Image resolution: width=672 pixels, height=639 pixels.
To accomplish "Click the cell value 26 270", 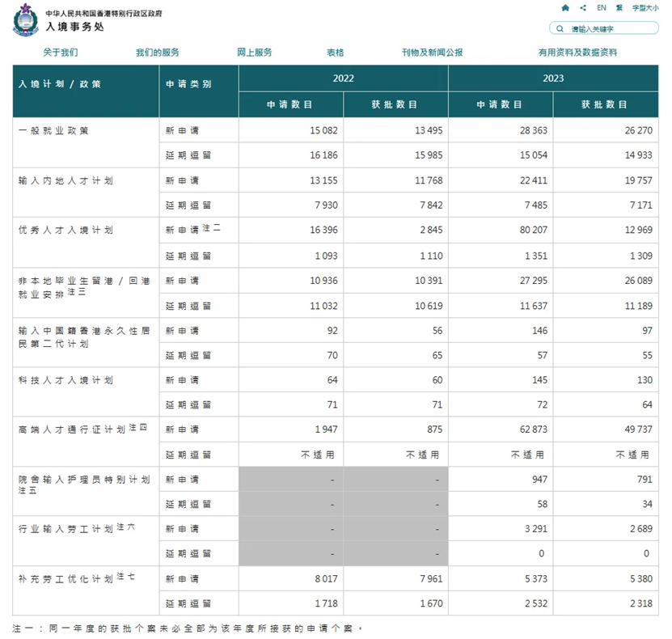I will (639, 130).
